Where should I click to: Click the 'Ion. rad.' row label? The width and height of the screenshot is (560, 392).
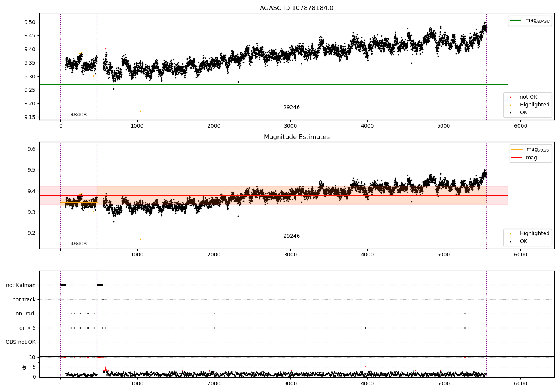click(25, 314)
